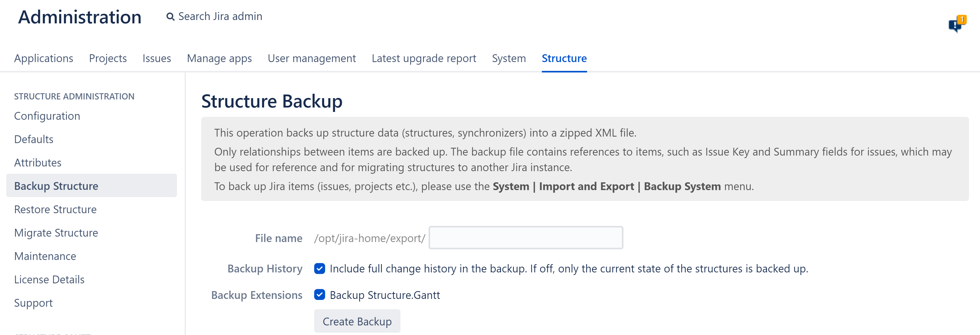Open the Attributes section
This screenshot has width=980, height=335.
[x=38, y=163]
